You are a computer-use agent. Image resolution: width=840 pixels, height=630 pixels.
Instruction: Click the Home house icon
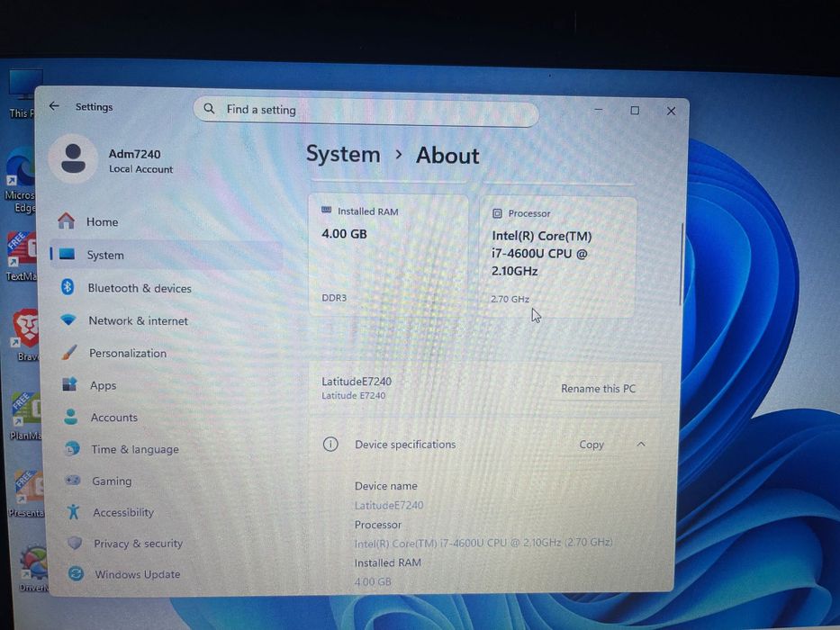pyautogui.click(x=67, y=220)
